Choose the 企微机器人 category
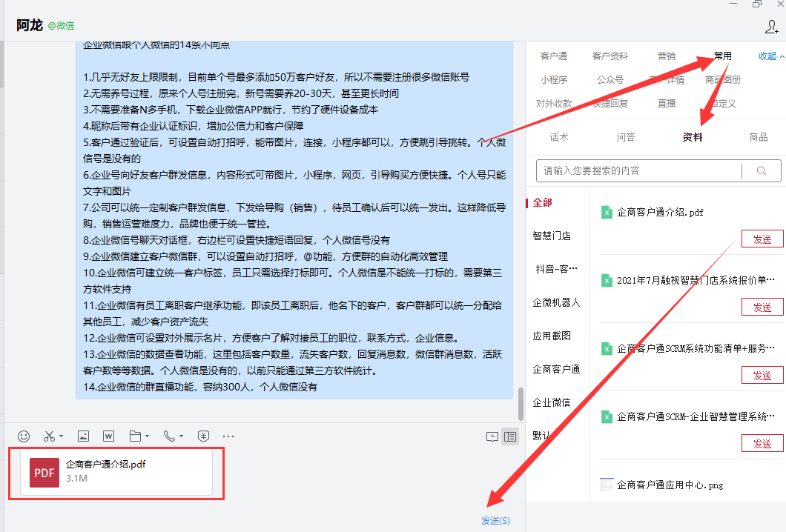Image resolution: width=786 pixels, height=532 pixels. click(556, 302)
